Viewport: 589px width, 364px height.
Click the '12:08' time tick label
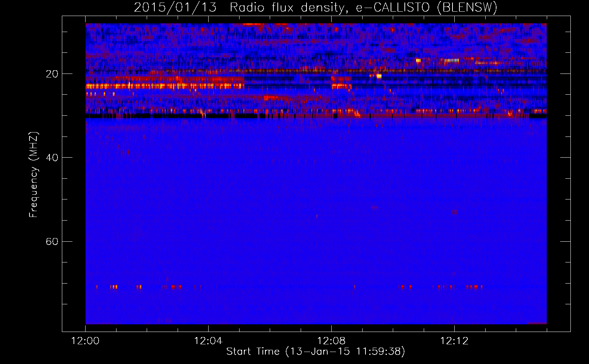point(331,341)
